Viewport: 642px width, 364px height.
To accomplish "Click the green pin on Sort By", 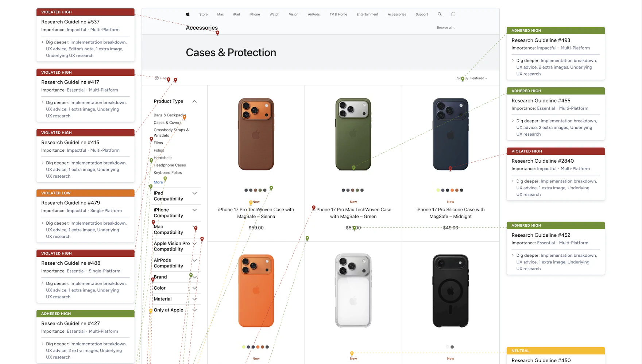I will click(x=463, y=79).
